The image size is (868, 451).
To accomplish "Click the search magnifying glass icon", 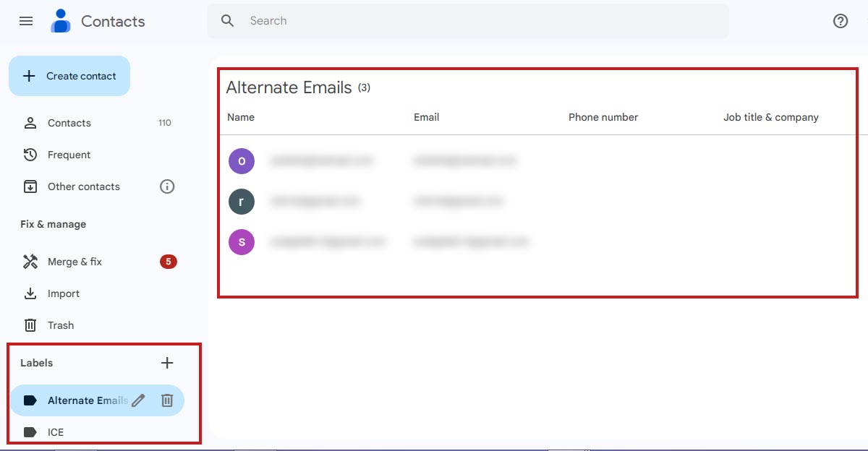I will coord(226,21).
